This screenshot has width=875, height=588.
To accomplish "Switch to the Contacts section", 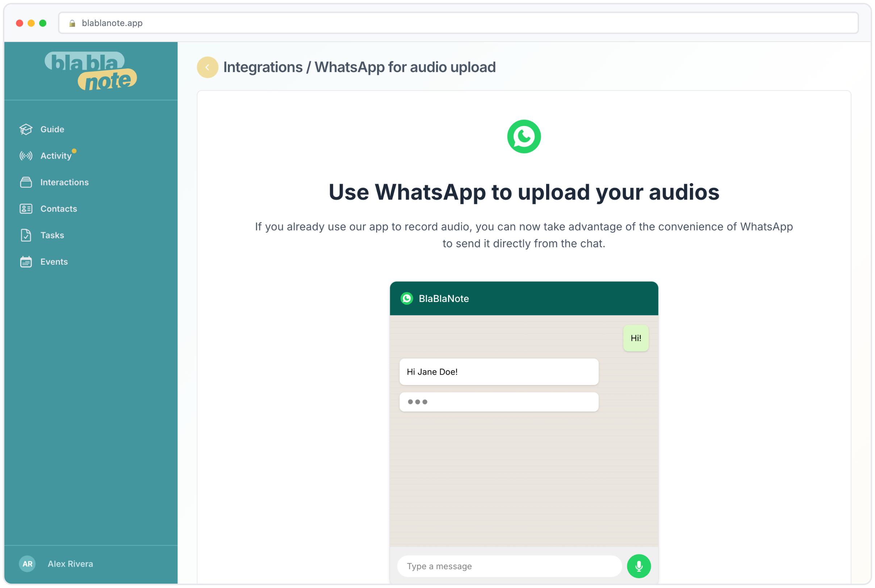I will 59,209.
